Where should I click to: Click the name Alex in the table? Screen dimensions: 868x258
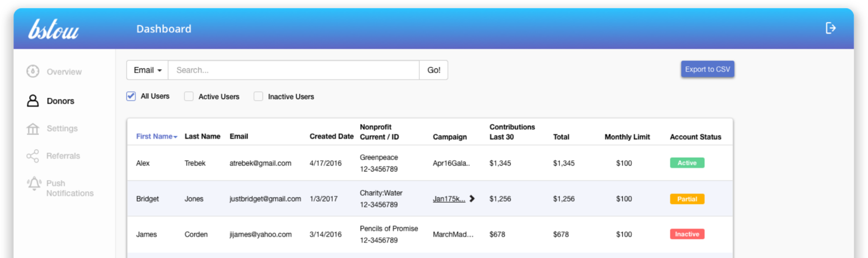[x=143, y=163]
